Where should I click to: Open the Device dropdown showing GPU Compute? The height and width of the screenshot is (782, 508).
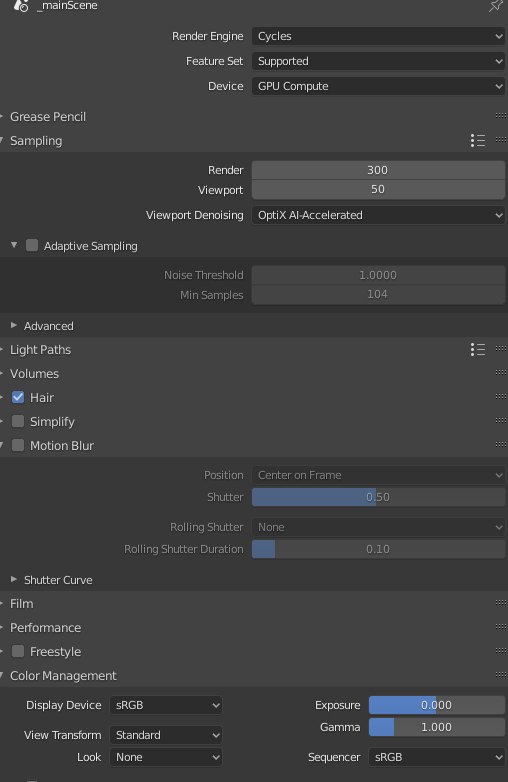point(378,86)
